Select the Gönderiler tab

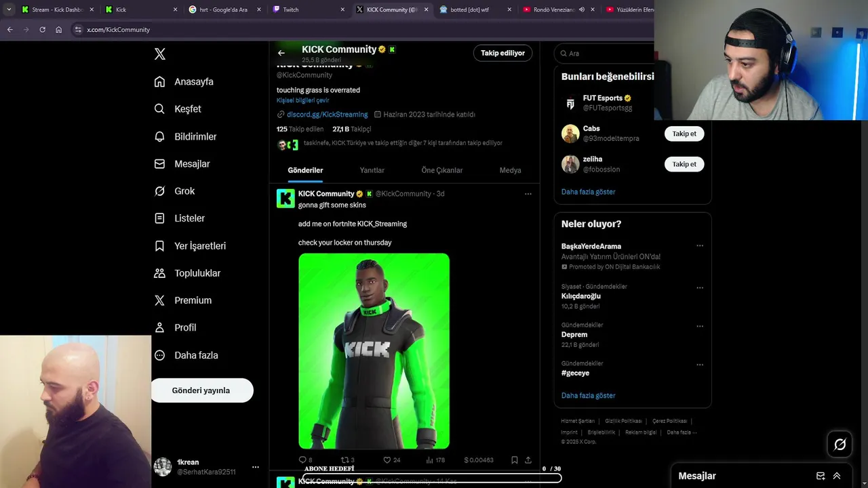[305, 170]
